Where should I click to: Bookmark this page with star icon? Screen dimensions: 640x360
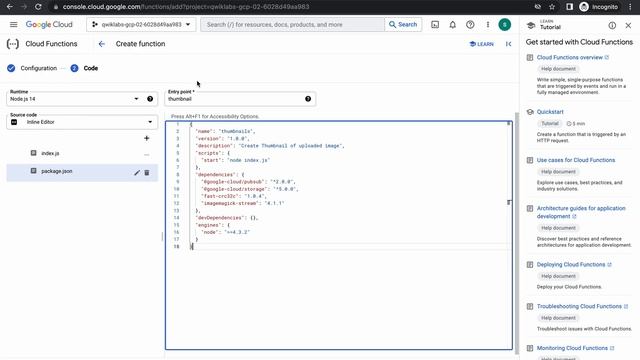552,7
